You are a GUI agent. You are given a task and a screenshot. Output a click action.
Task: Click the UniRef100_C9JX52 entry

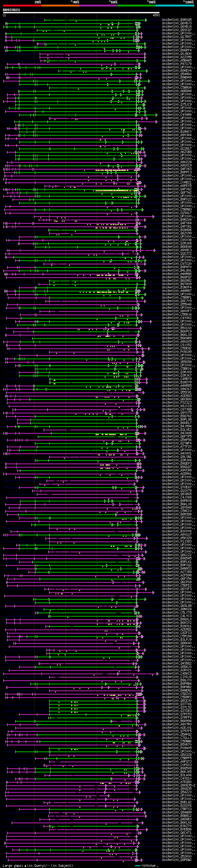(x=177, y=345)
